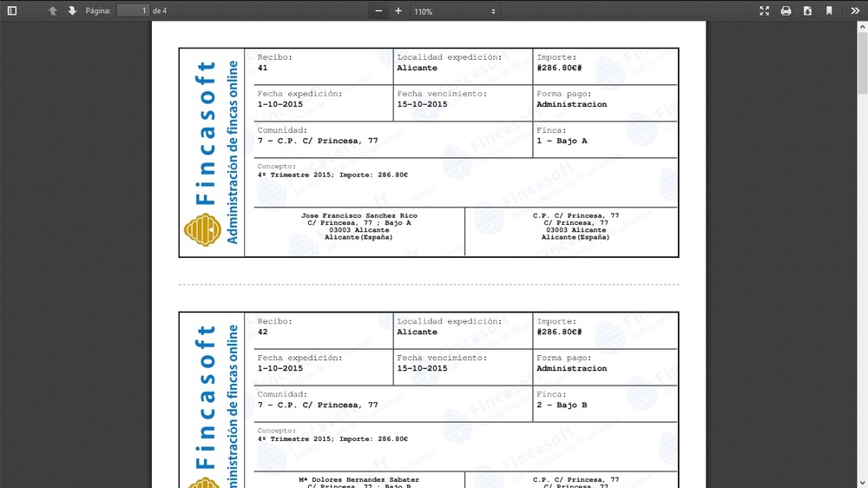The width and height of the screenshot is (868, 488).
Task: Go to next page arrow
Action: pos(72,10)
